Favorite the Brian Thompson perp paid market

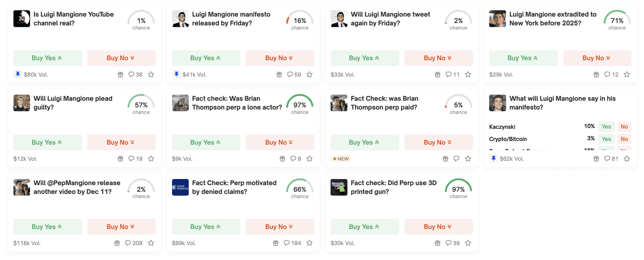[x=468, y=159]
